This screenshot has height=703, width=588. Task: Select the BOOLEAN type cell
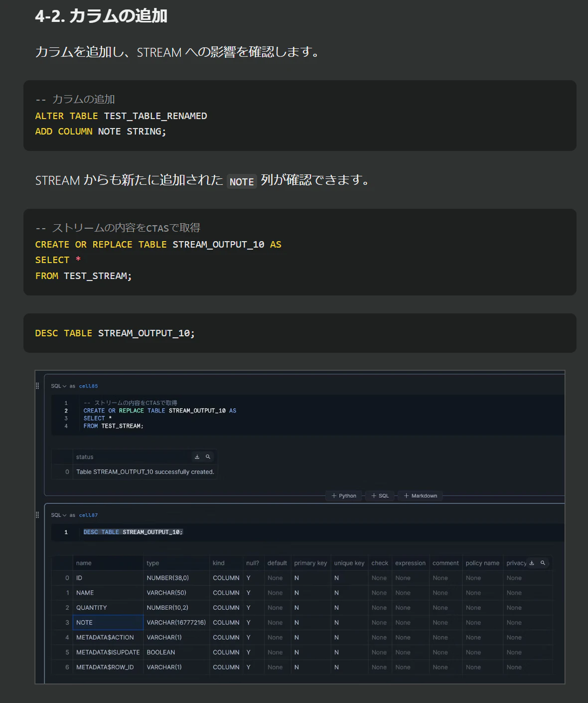click(x=176, y=652)
